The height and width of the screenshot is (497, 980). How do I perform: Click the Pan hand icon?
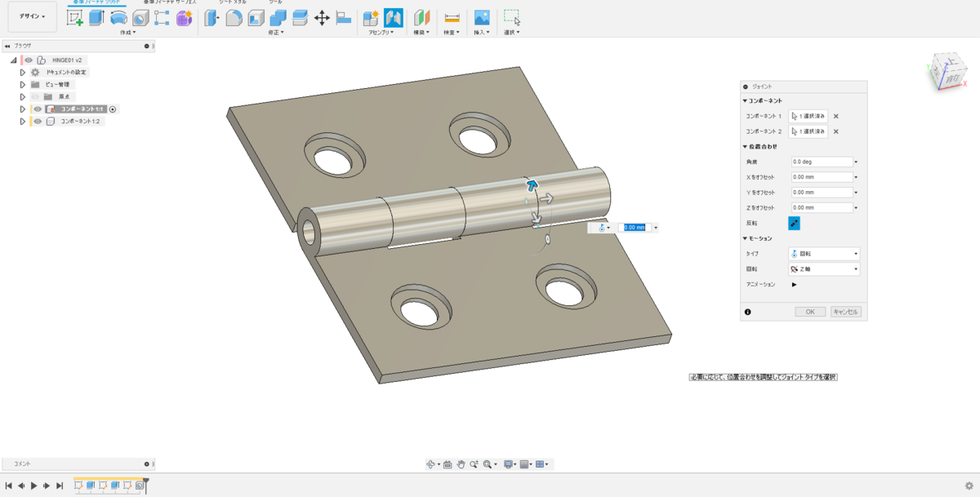[461, 464]
